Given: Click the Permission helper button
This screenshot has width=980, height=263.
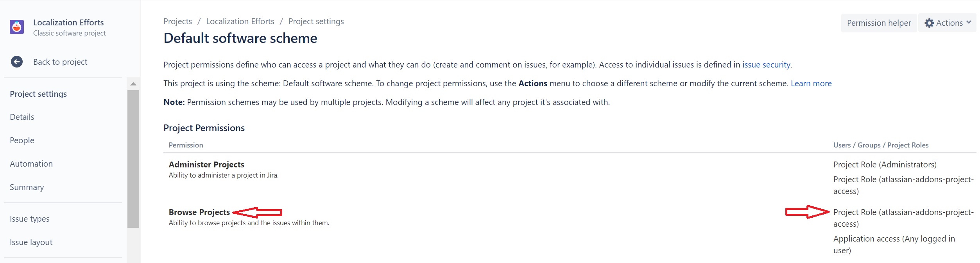Looking at the screenshot, I should click(x=879, y=23).
